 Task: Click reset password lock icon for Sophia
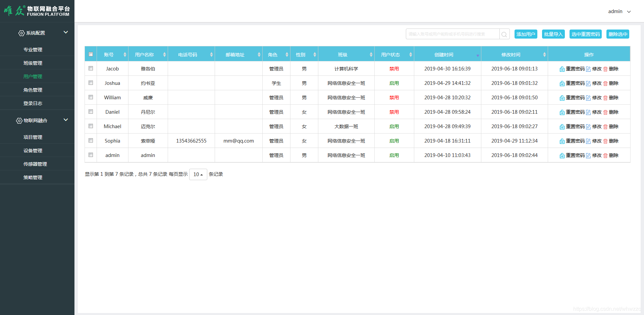click(562, 141)
